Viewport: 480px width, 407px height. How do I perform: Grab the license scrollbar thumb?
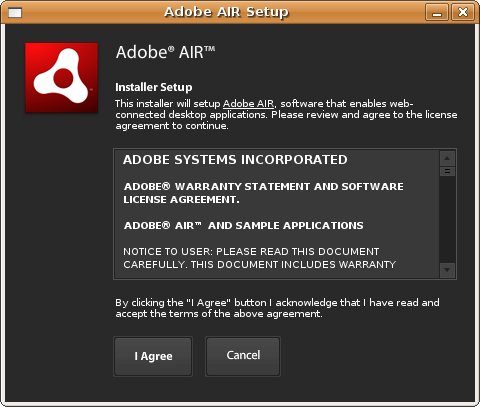point(447,171)
